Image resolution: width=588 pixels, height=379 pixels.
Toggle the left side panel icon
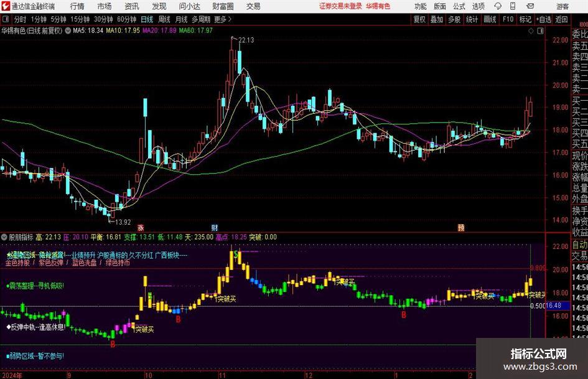(6, 19)
